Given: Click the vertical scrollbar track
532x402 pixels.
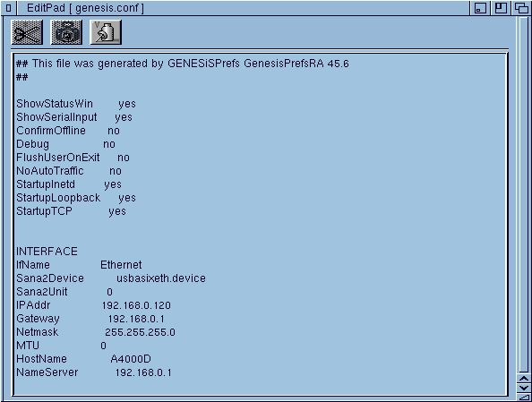Looking at the screenshot, I should (524, 194).
